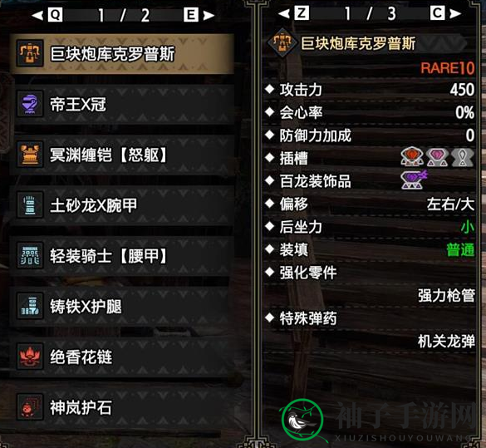Click the orange chest armor icon for 冥渊缠铠
This screenshot has height=448, width=486.
coord(30,155)
